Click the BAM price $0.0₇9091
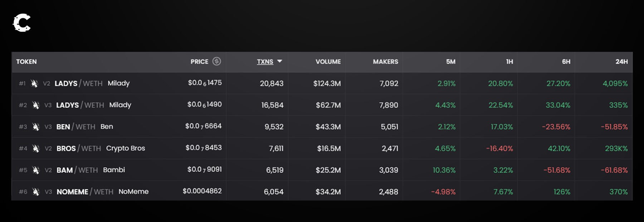The width and height of the screenshot is (644, 222). click(x=204, y=169)
